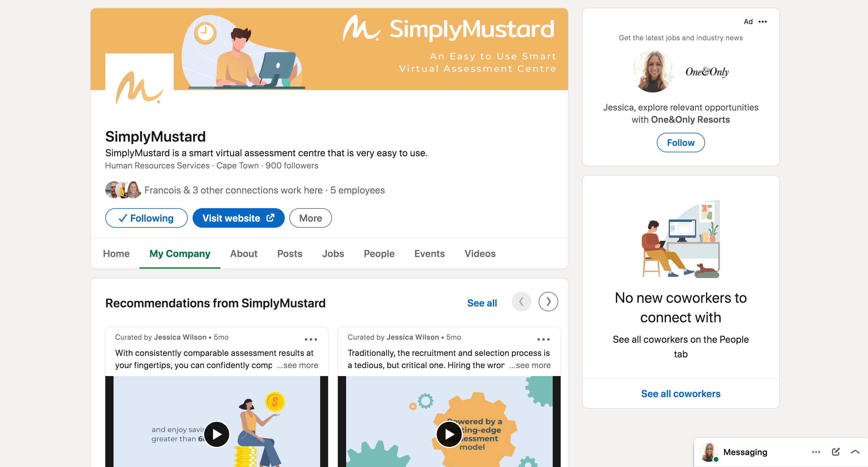
Task: Click the Messaging profile avatar
Action: pos(709,452)
